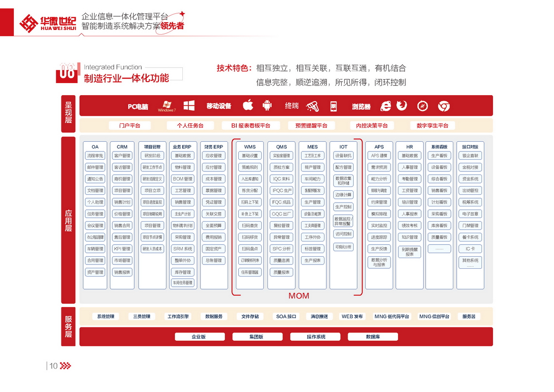Viewport: 554px width, 392px height.
Task: Click APS 建模 in the APS column
Action: 379,156
